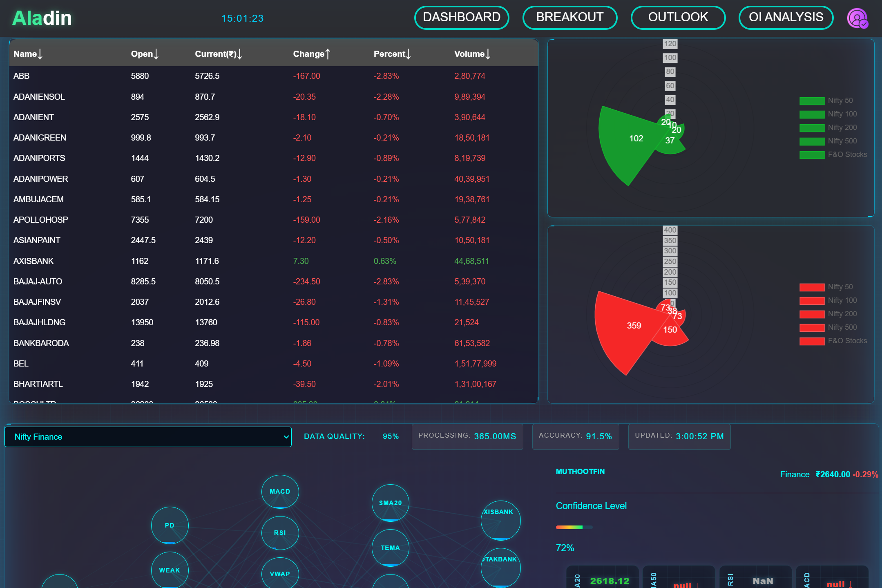Image resolution: width=882 pixels, height=588 pixels.
Task: Sort table by Change column
Action: click(x=312, y=54)
